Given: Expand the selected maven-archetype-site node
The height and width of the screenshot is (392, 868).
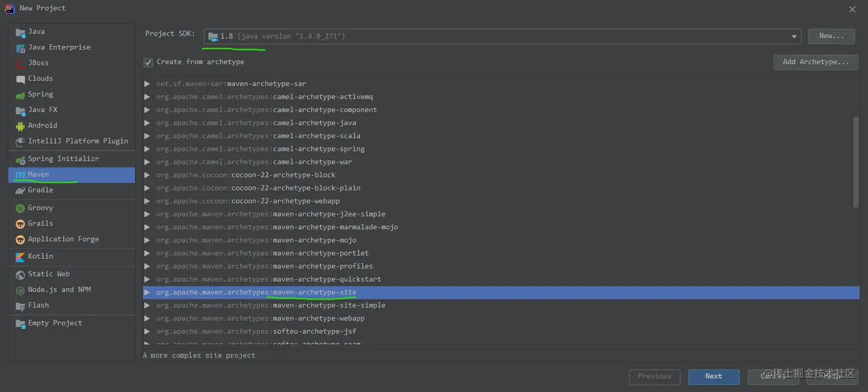Looking at the screenshot, I should (148, 292).
